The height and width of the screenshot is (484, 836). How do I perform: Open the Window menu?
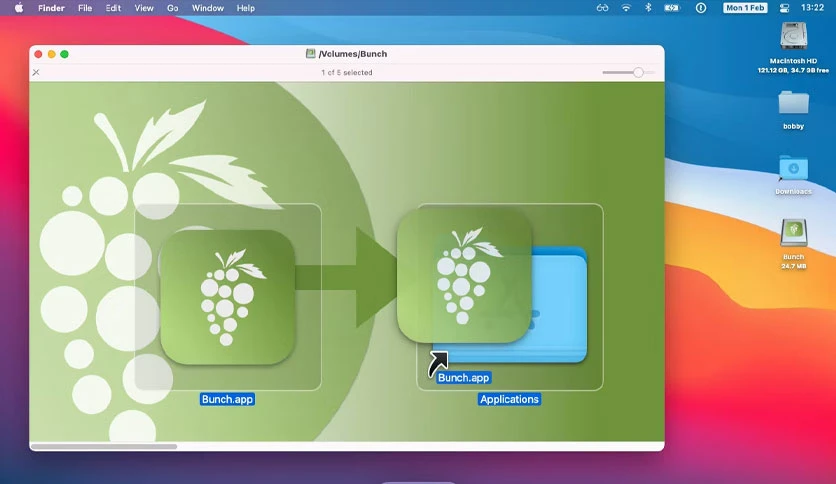[207, 8]
